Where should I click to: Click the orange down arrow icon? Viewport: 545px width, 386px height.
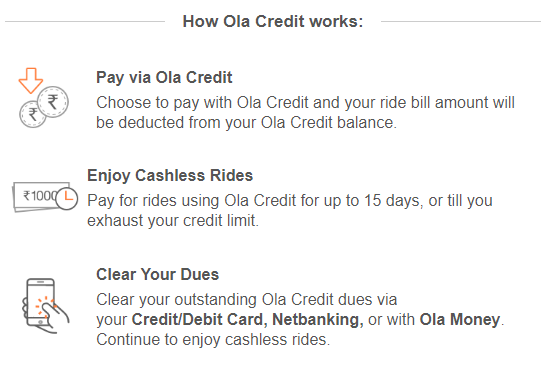pos(31,81)
